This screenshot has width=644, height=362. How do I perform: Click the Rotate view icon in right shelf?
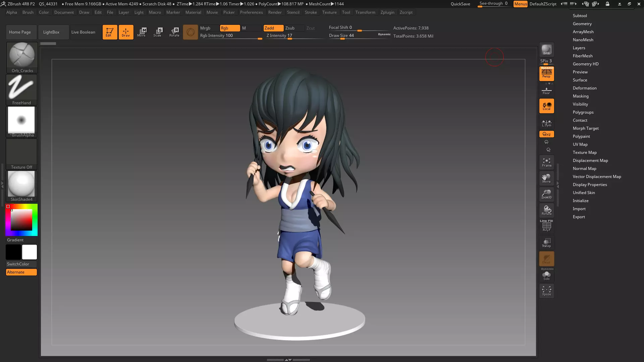(x=546, y=210)
